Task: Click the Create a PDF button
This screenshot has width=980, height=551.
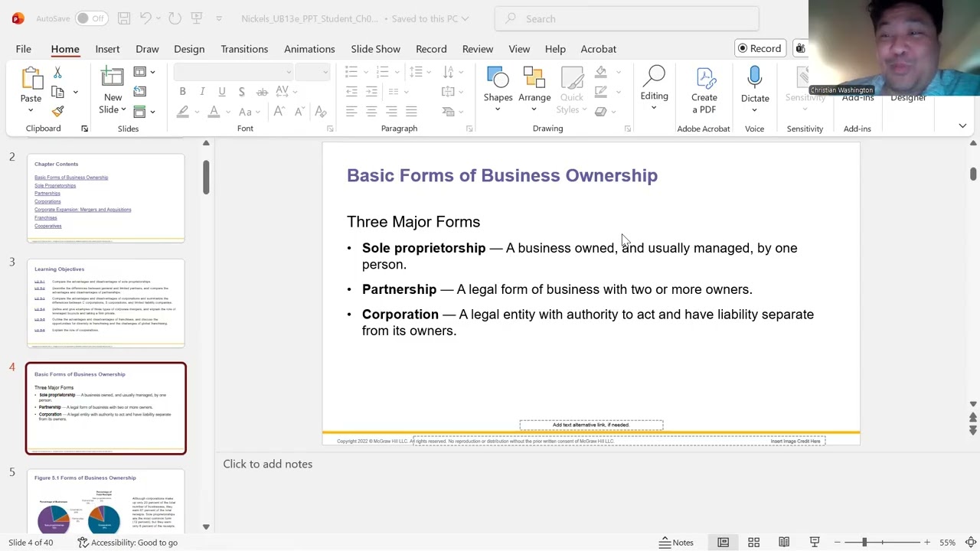Action: point(704,90)
